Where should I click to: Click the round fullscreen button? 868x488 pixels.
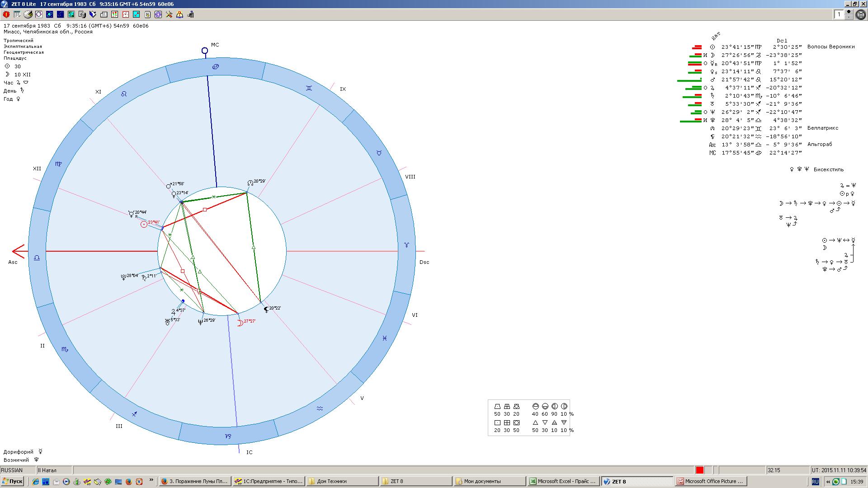click(861, 15)
